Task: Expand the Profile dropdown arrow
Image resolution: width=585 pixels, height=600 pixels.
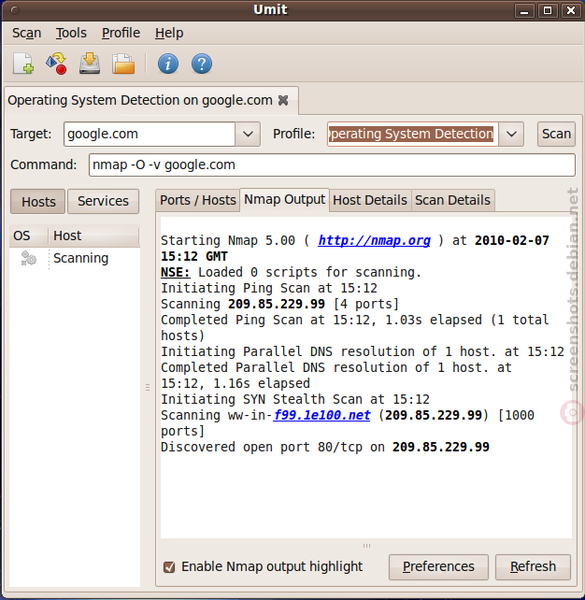Action: click(x=511, y=134)
